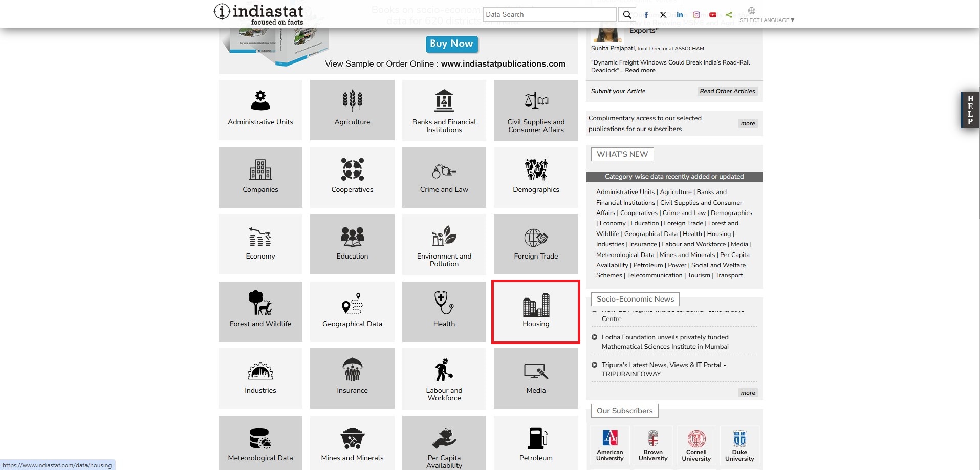The image size is (980, 470).
Task: Open the LinkedIn icon in header
Action: pyautogui.click(x=680, y=15)
